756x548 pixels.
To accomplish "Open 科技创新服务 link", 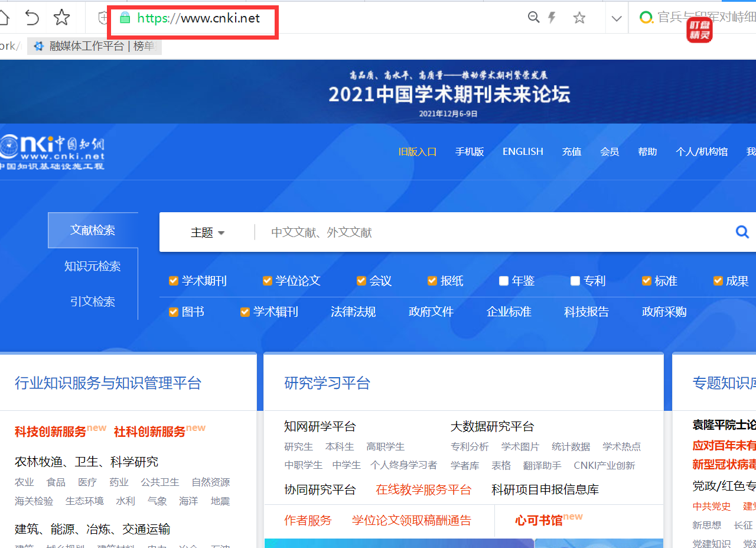I will click(51, 432).
